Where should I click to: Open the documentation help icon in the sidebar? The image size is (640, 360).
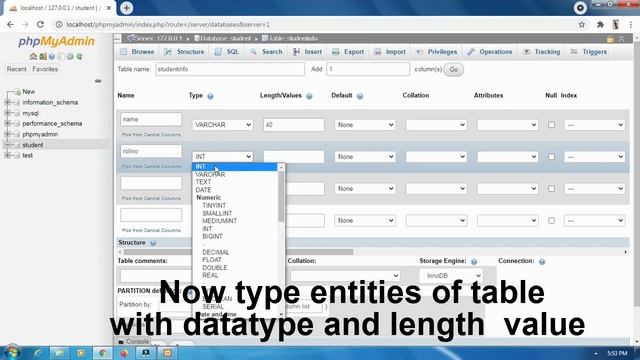coord(52,56)
